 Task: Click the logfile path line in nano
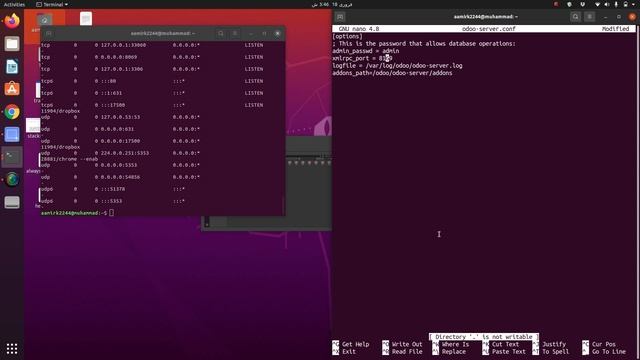[x=397, y=66]
